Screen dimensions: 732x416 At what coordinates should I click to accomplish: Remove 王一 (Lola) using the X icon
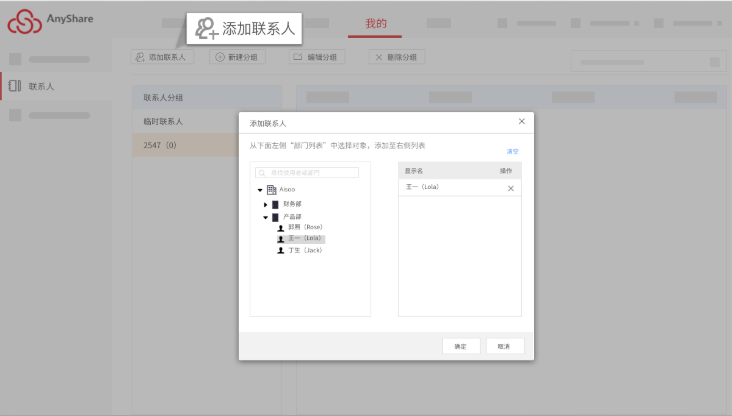coord(511,188)
